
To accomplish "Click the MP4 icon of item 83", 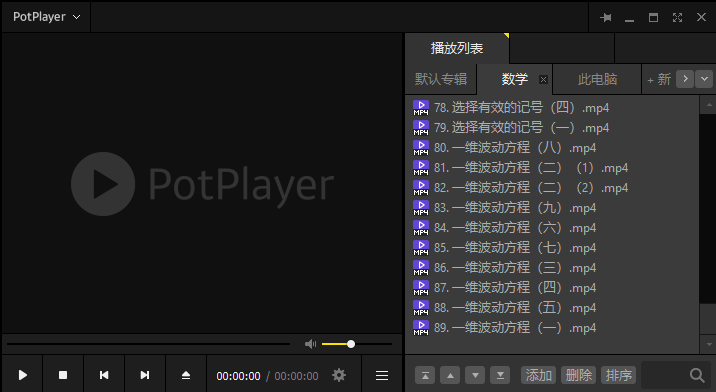I will pos(421,208).
